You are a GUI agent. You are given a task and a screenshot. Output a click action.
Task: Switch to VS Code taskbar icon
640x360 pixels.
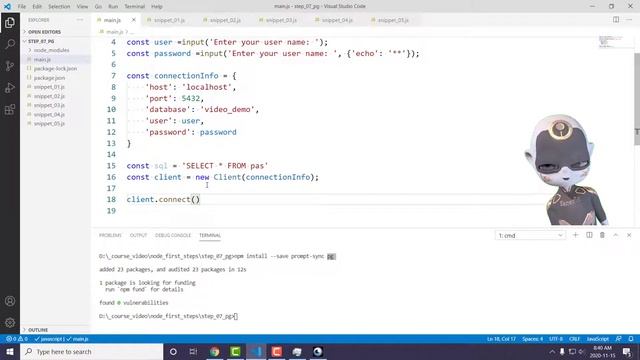click(x=256, y=351)
